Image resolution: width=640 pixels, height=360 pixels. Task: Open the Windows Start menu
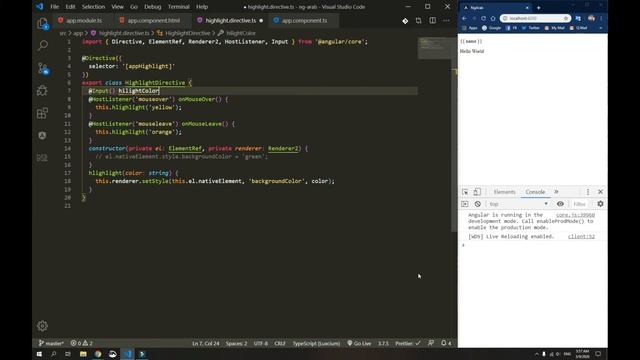point(39,354)
